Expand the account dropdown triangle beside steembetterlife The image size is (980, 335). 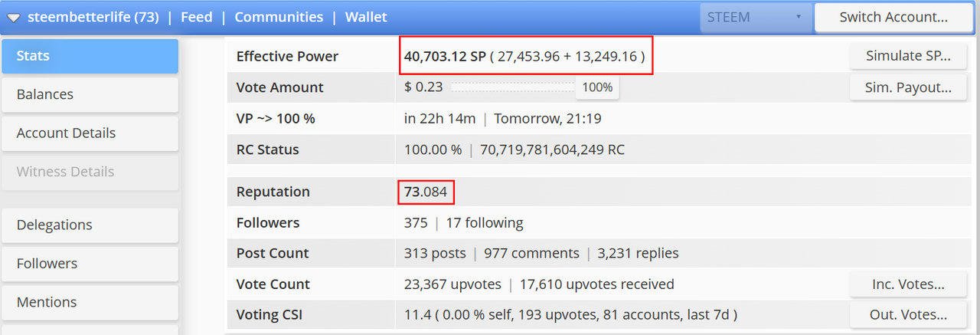point(14,18)
